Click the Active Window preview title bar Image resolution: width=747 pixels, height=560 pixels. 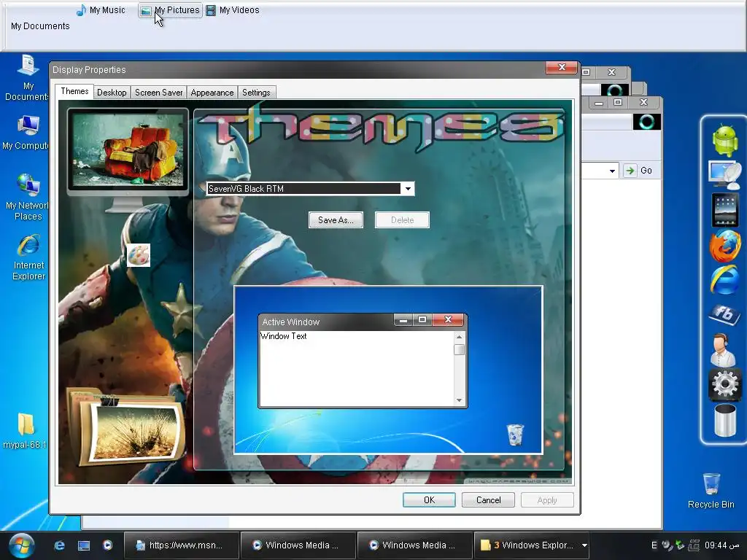[326, 322]
